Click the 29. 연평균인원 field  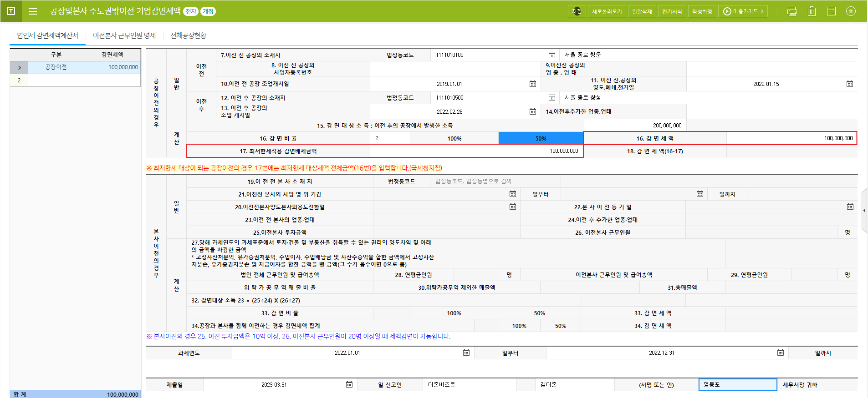[x=814, y=275]
